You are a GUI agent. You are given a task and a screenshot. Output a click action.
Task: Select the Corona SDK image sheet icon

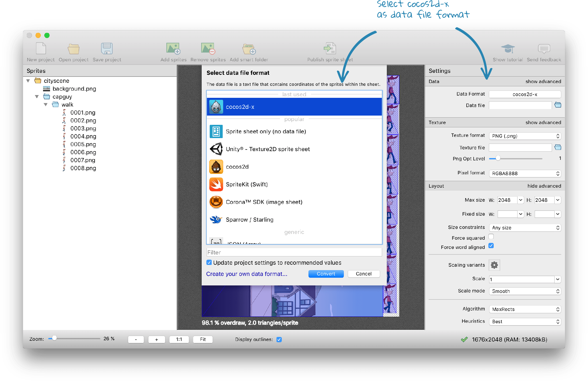tap(216, 202)
